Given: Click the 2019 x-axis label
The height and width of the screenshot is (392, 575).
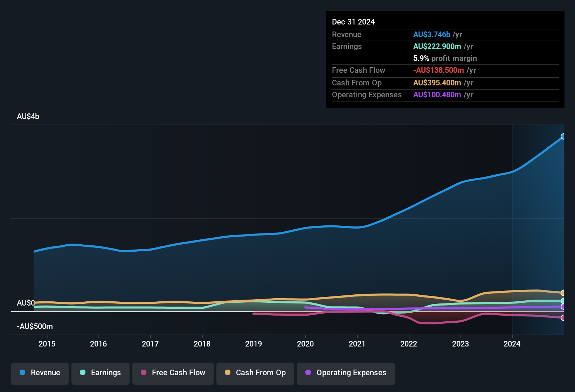Looking at the screenshot, I should click(x=254, y=344).
